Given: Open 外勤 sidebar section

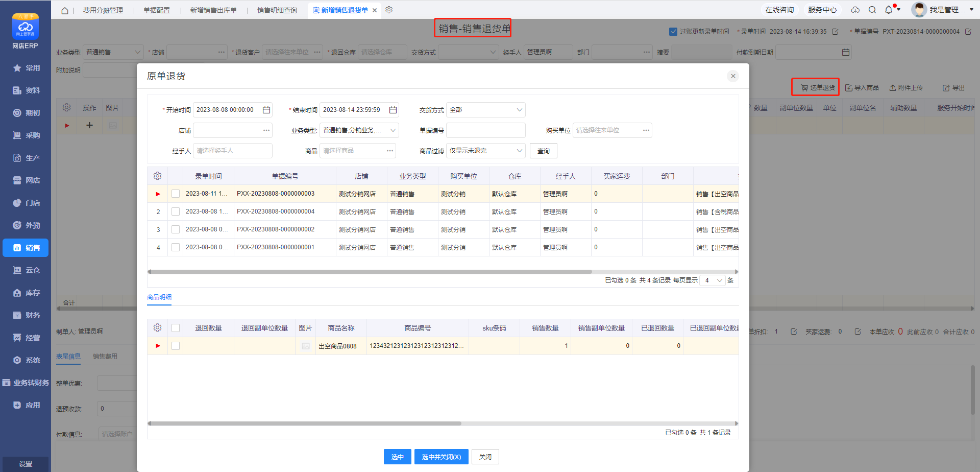Looking at the screenshot, I should tap(26, 225).
